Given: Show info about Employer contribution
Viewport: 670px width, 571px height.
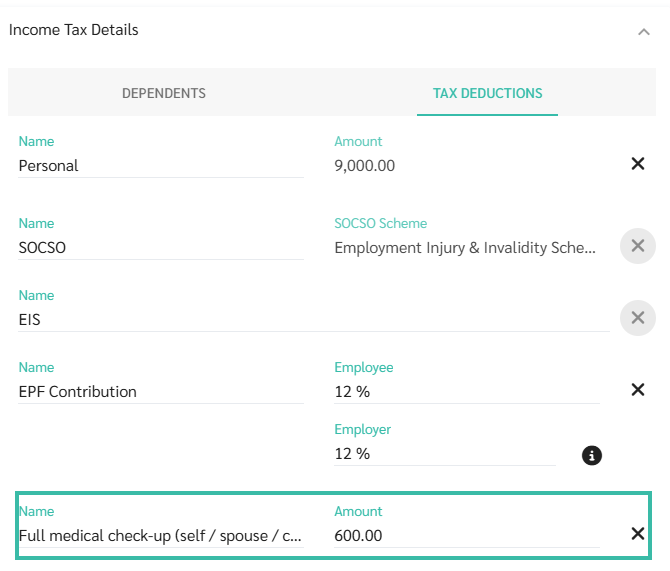Looking at the screenshot, I should click(591, 456).
